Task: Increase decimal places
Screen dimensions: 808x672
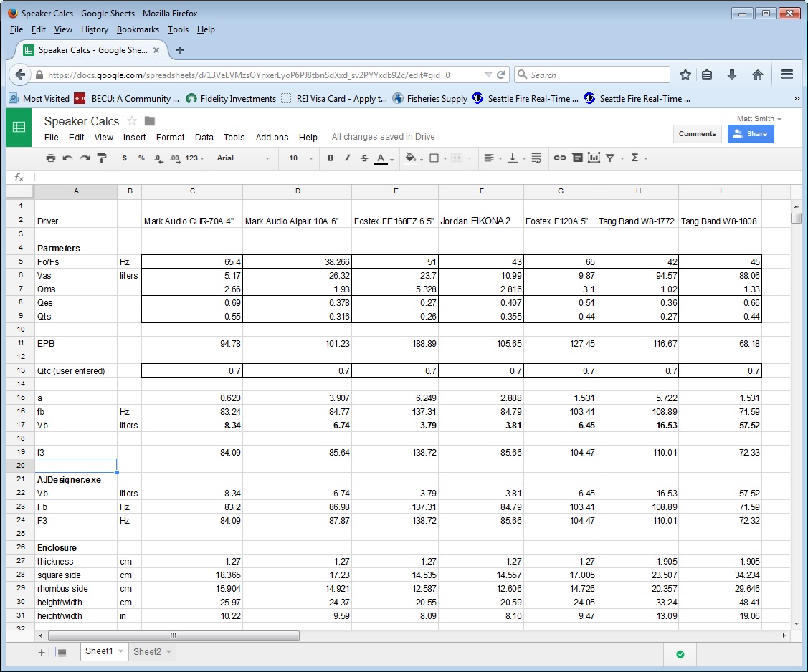Action: point(175,158)
